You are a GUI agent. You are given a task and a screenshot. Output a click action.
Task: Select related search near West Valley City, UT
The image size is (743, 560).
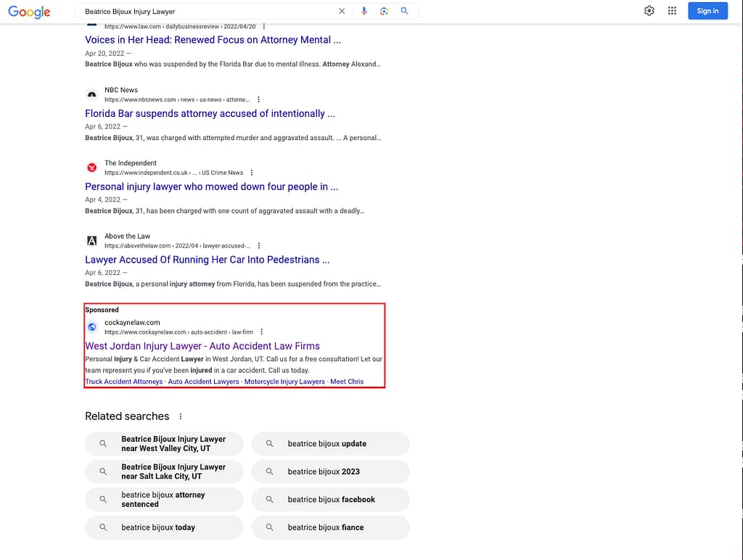point(164,444)
